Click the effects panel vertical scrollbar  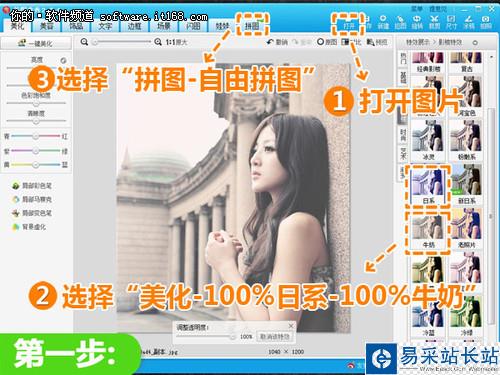tap(491, 216)
